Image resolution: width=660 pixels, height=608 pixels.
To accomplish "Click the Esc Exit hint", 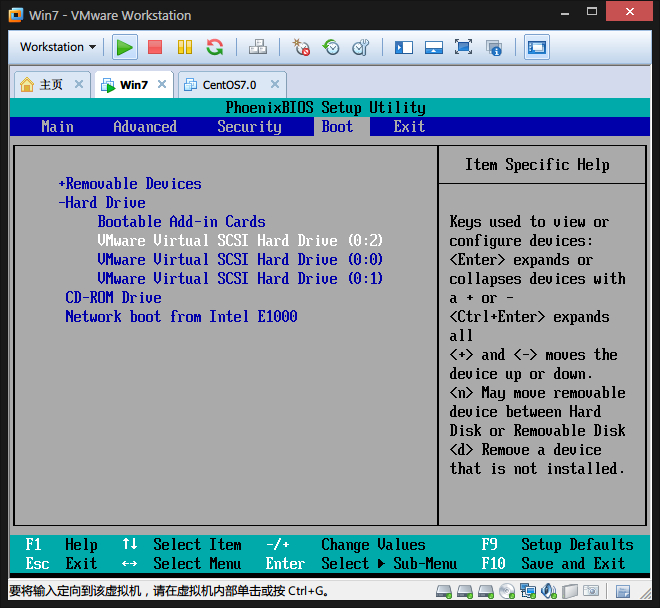I will click(61, 563).
